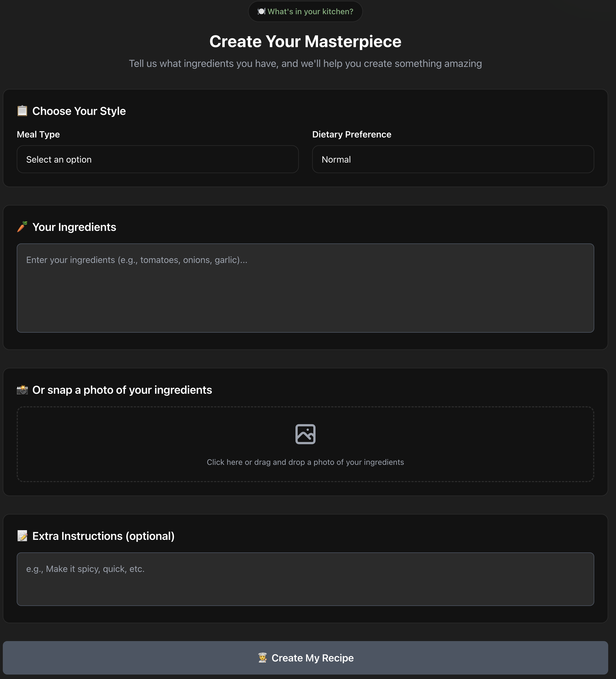Click the memo pencil icon by Extra Instructions

coord(22,536)
